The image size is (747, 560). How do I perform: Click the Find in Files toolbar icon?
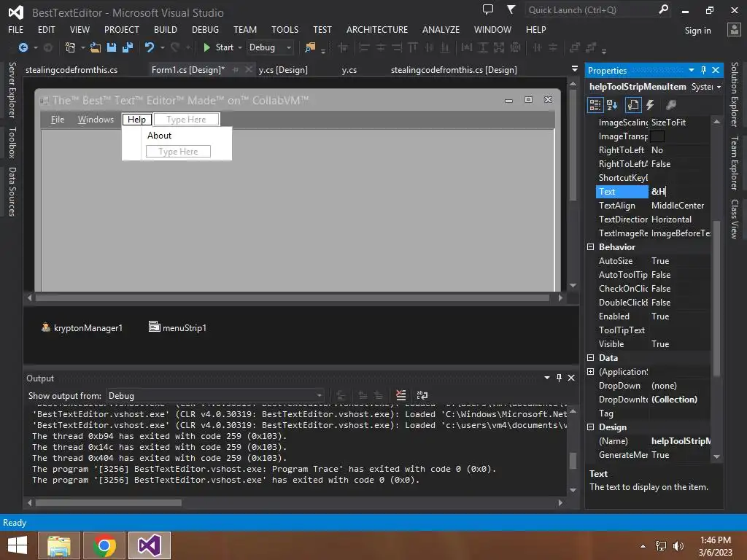coord(310,47)
